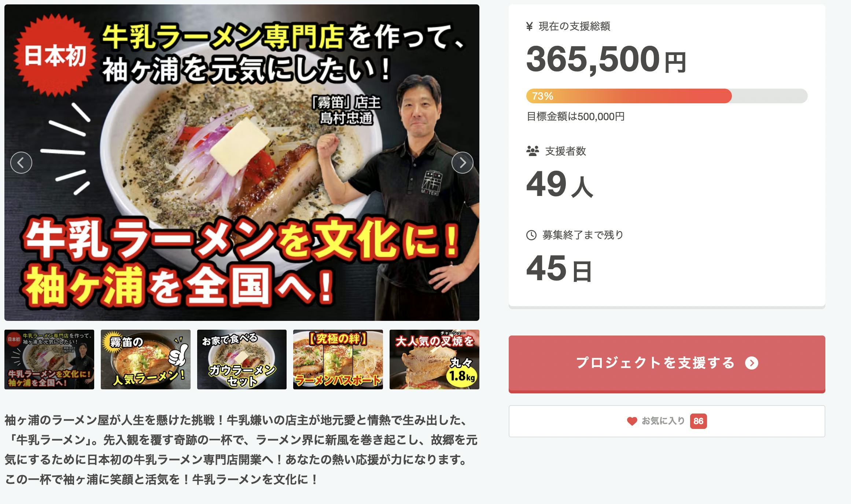Click the supporters people icon
The image size is (851, 504).
[x=533, y=151]
